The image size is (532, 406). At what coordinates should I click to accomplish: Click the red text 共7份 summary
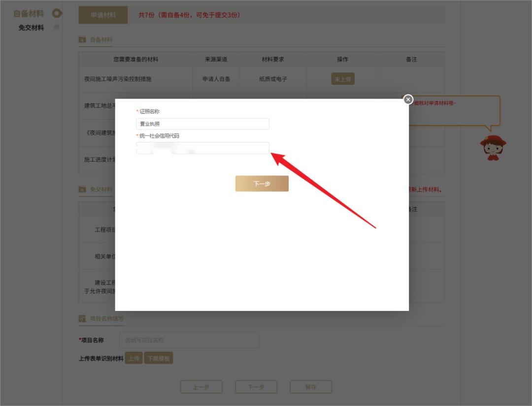(x=189, y=15)
